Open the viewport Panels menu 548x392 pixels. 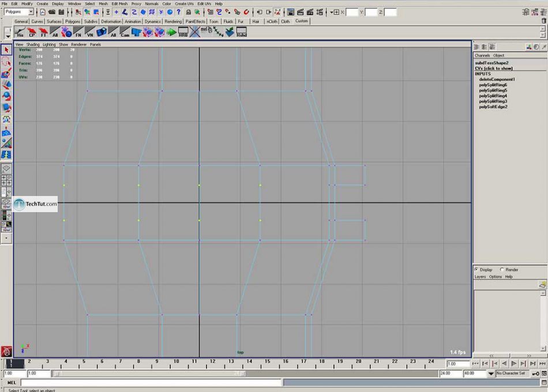coord(95,44)
